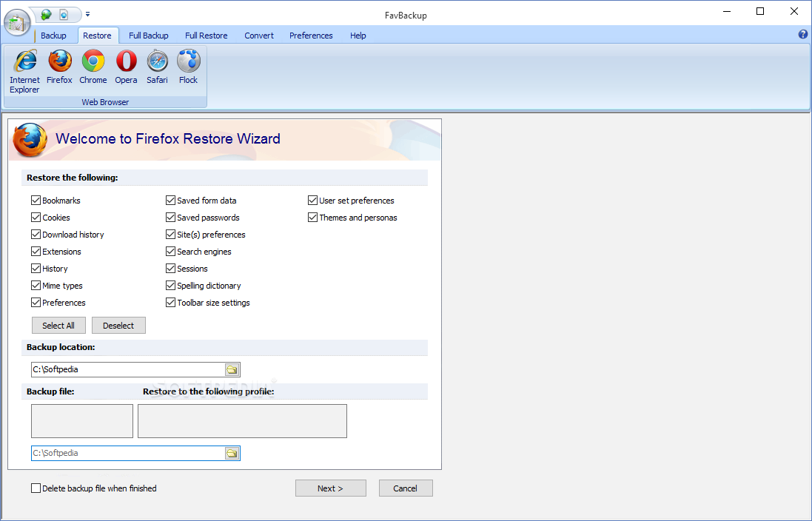This screenshot has height=521, width=812.
Task: Toggle Site(s) preferences checkbox
Action: tap(170, 235)
